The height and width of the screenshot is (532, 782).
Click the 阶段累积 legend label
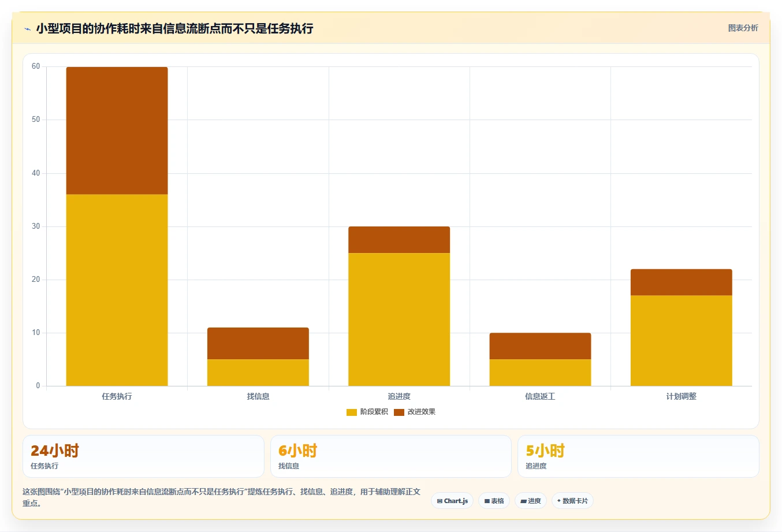tap(374, 412)
